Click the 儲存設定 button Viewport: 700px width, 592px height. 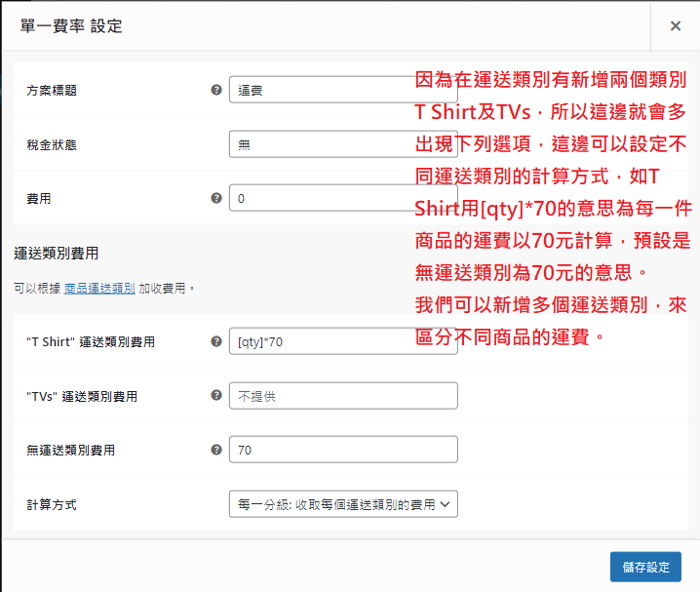(645, 567)
